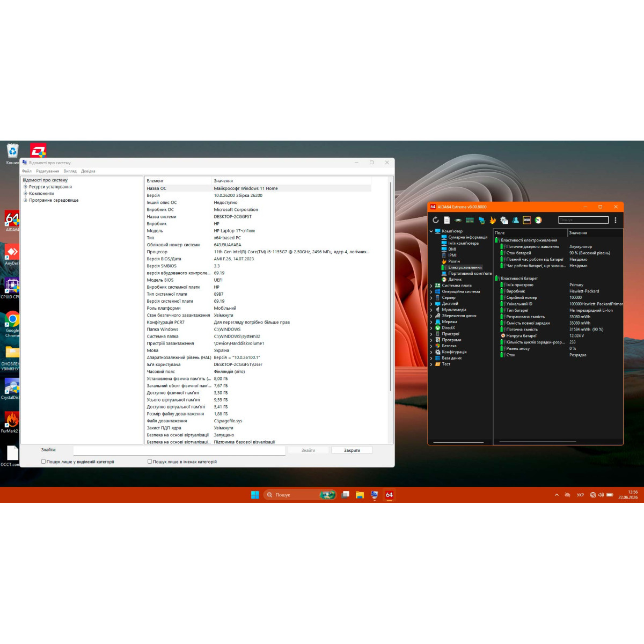Open the OCCT file on the desktop
Image resolution: width=644 pixels, height=644 pixels.
[x=11, y=456]
